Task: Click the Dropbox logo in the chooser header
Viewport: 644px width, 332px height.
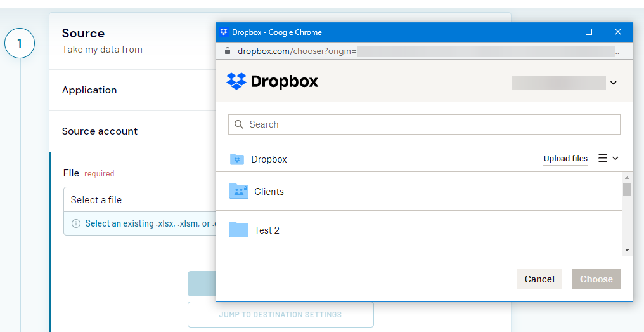Action: pos(272,81)
